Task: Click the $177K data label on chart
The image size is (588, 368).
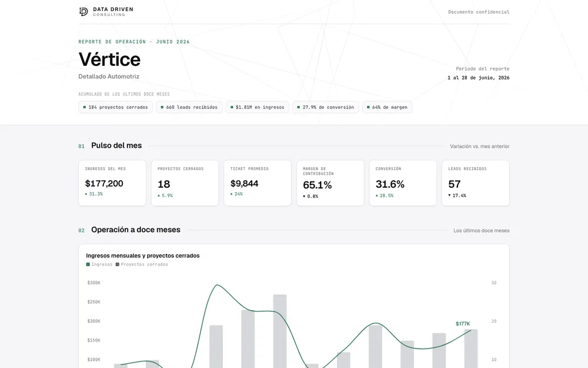Action: point(463,324)
